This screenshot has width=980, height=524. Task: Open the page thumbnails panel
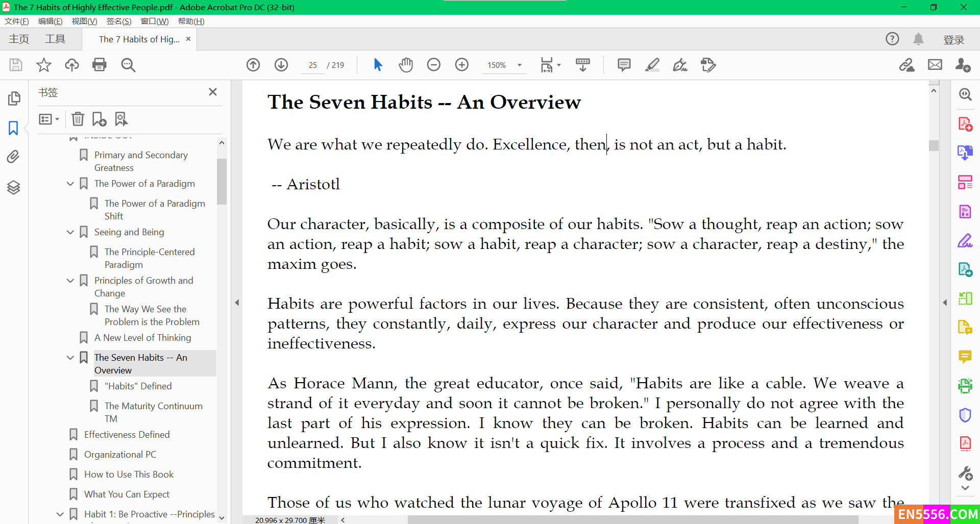14,98
